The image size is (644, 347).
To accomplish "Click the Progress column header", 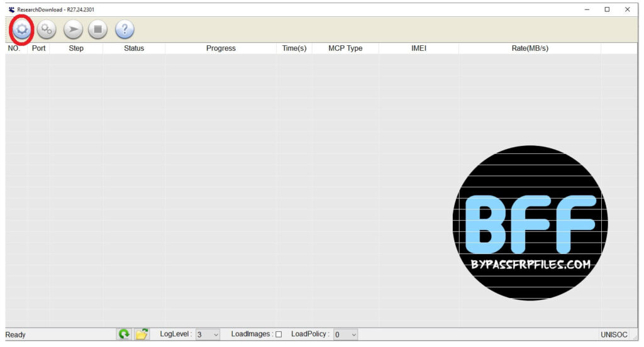I will click(221, 48).
